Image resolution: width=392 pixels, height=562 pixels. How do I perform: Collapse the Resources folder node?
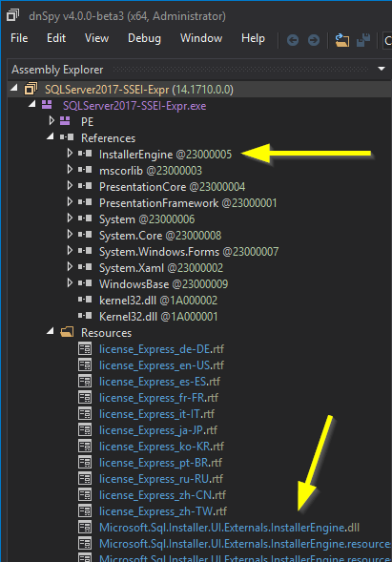coord(51,331)
